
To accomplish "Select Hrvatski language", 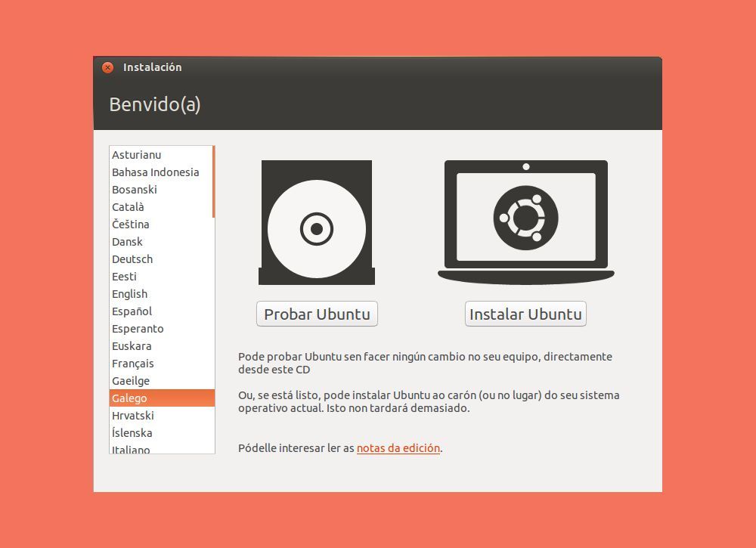I will 161,415.
